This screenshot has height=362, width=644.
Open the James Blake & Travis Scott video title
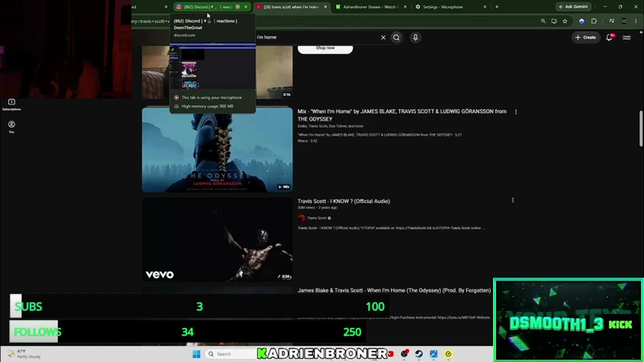coord(394,291)
